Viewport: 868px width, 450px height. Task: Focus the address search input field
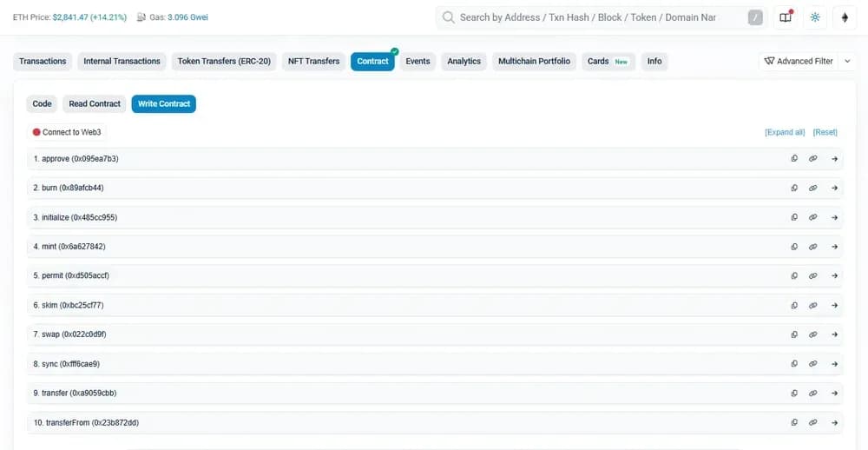599,17
